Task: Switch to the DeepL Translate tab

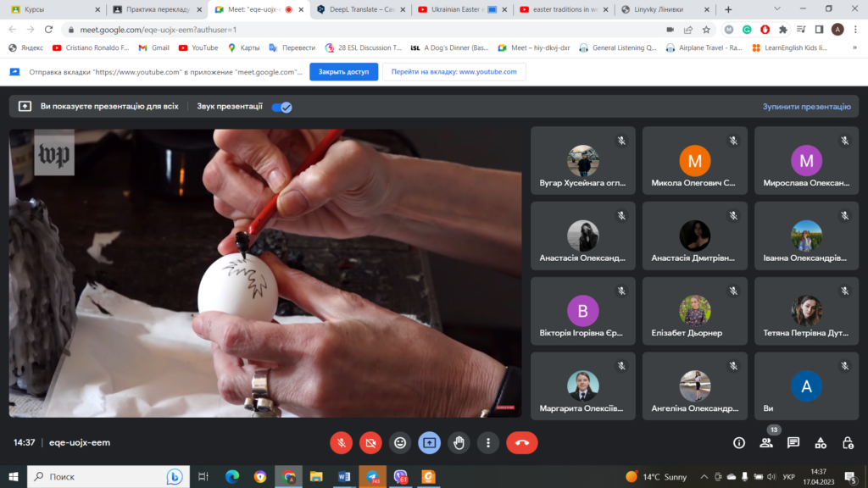Action: click(359, 9)
